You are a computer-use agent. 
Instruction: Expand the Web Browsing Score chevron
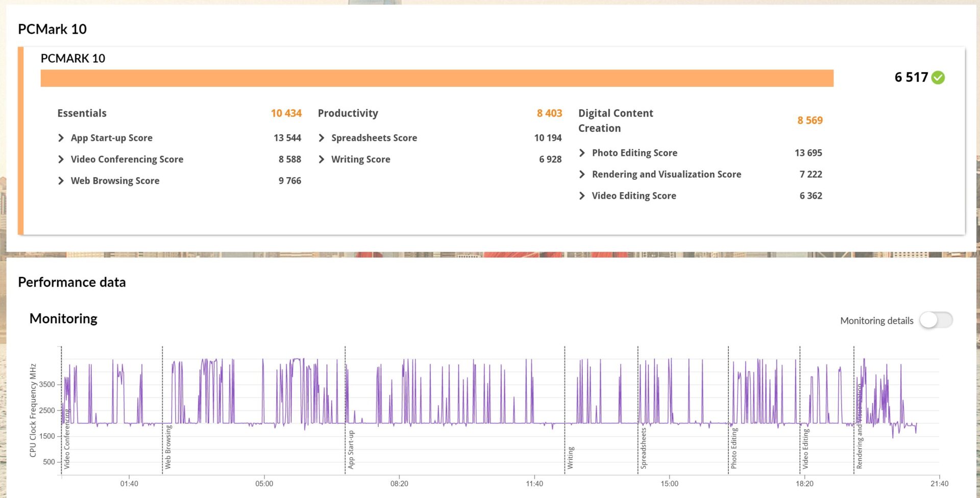tap(61, 181)
